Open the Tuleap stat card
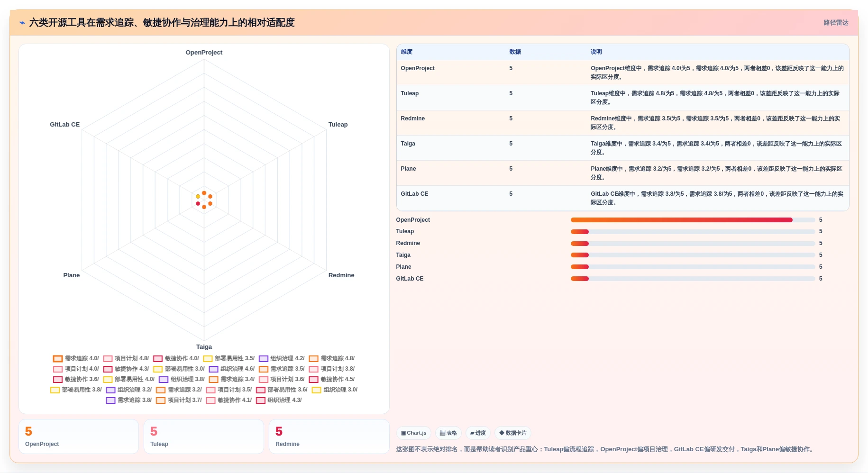The height and width of the screenshot is (473, 868). pyautogui.click(x=204, y=437)
